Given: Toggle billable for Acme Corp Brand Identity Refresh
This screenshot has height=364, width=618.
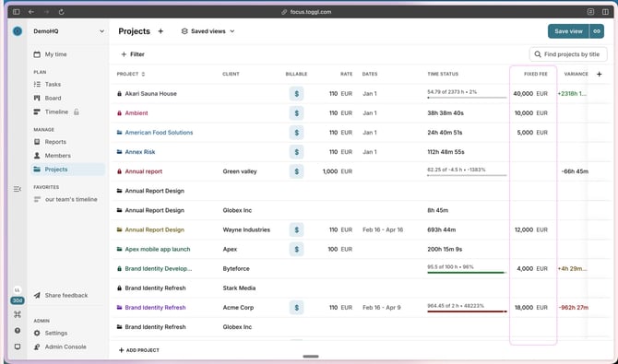Looking at the screenshot, I should (296, 307).
